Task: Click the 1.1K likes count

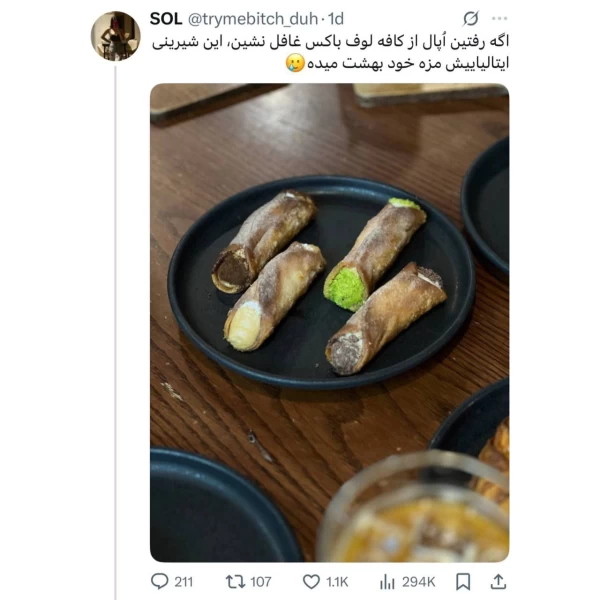Action: [337, 582]
